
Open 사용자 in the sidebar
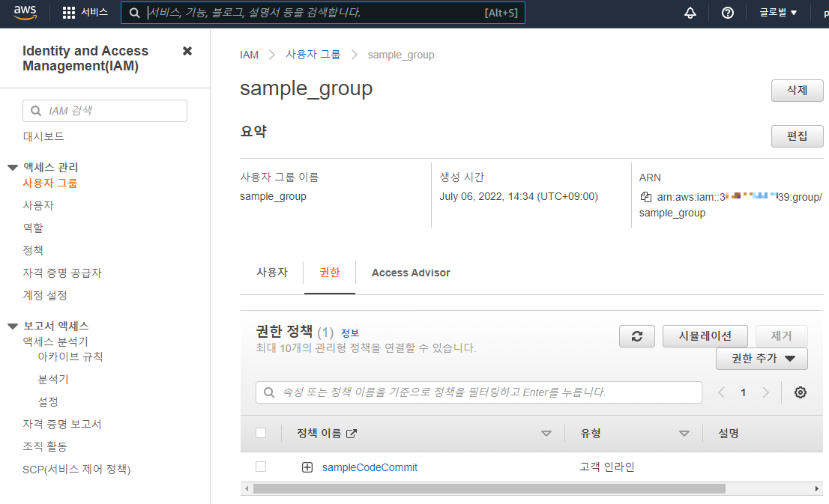(x=38, y=205)
